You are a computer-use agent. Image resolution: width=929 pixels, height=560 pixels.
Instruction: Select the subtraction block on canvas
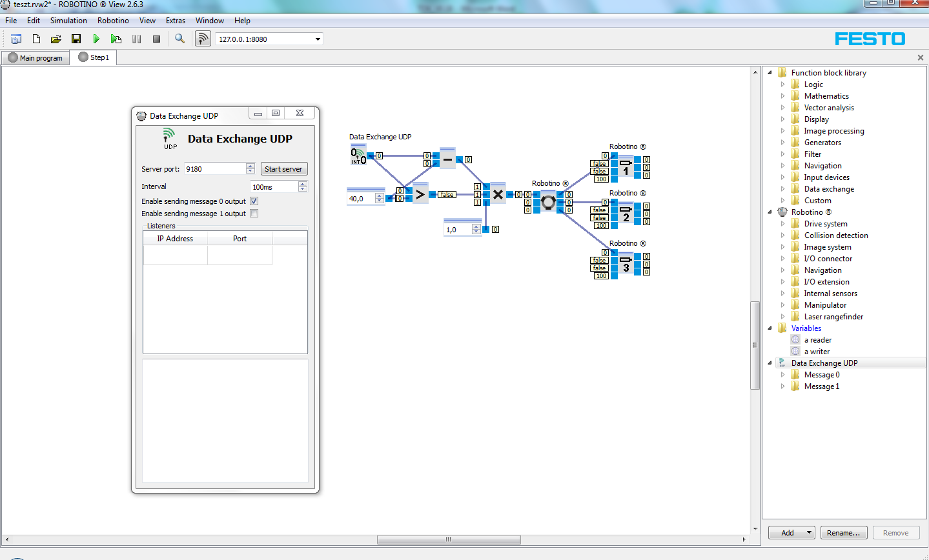point(447,159)
